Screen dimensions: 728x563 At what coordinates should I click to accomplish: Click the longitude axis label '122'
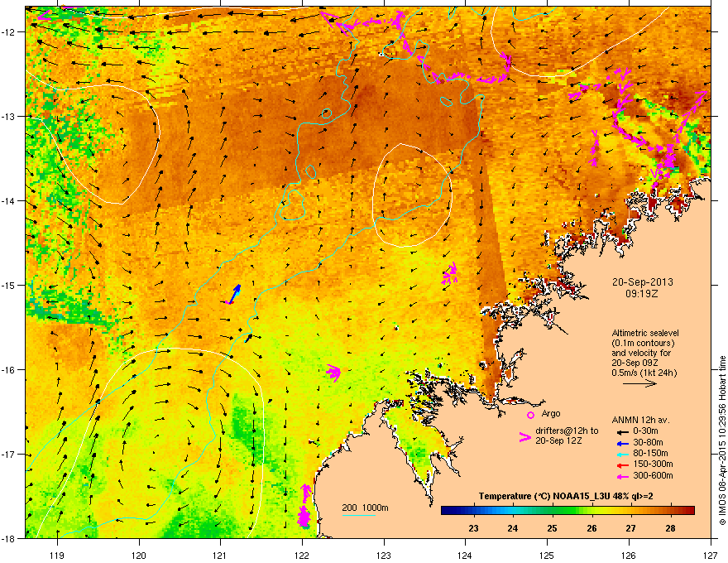(x=302, y=555)
